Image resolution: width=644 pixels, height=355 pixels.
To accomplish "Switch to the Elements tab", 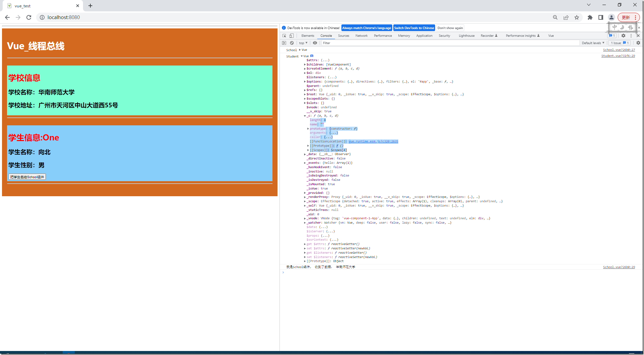I will pos(308,36).
